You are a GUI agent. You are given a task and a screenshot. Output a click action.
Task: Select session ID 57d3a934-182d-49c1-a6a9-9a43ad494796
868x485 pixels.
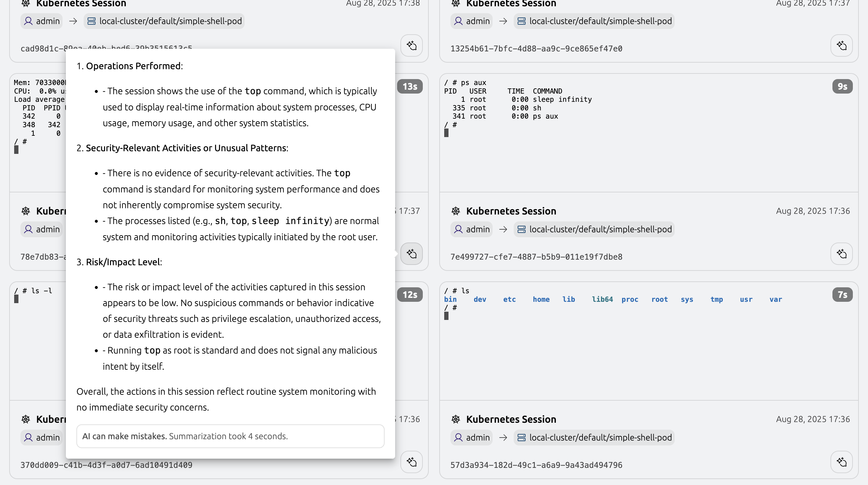(x=536, y=465)
